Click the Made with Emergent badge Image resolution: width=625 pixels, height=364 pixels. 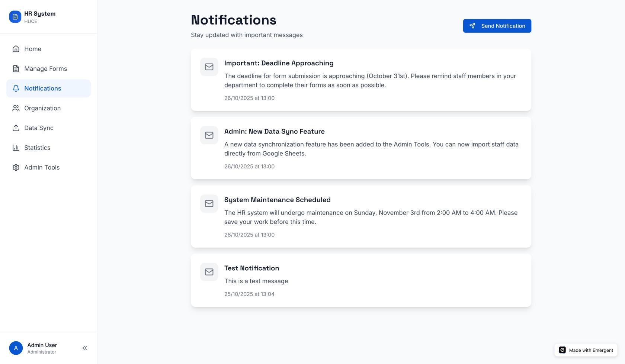586,350
